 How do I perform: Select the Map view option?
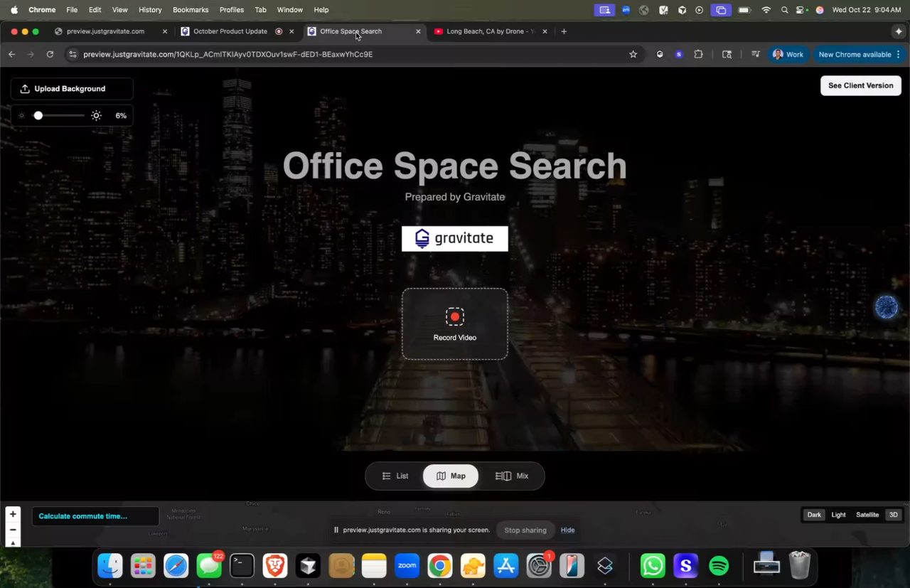[x=451, y=476]
